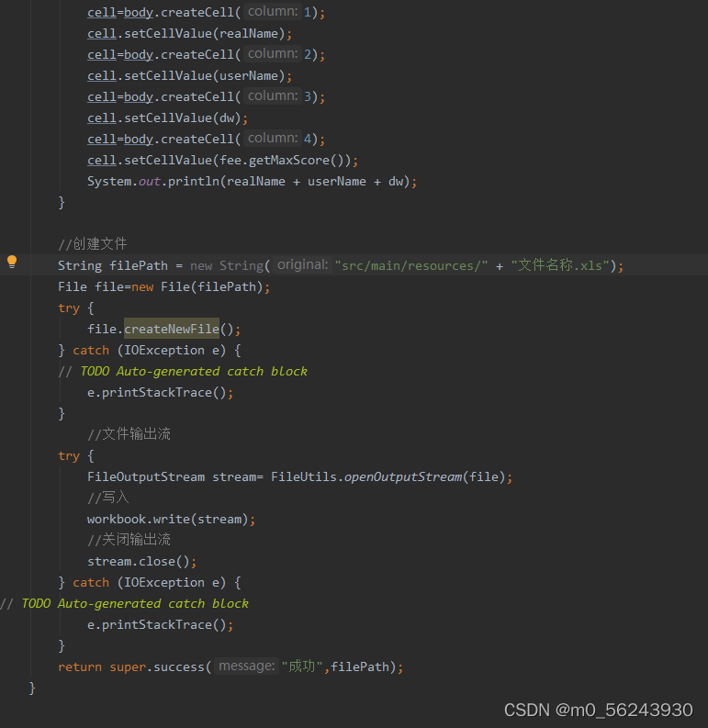Click 'File file=new File(filePath);' line

click(x=164, y=287)
